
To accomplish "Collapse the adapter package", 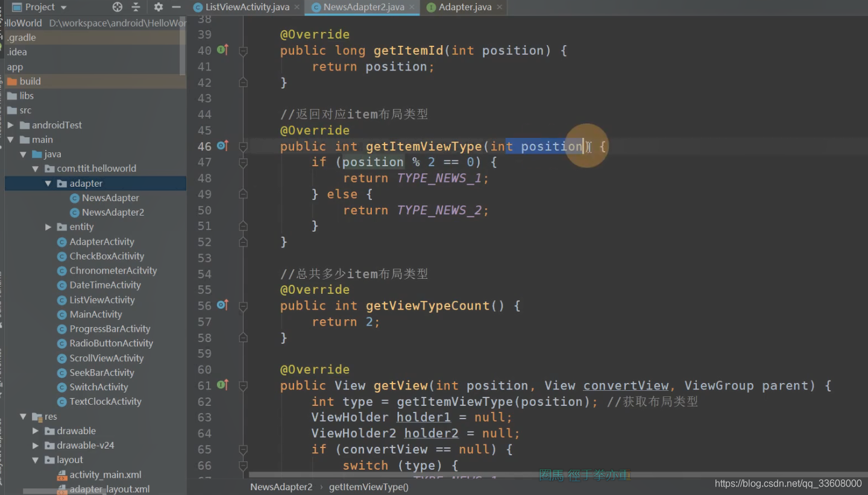I will tap(48, 184).
